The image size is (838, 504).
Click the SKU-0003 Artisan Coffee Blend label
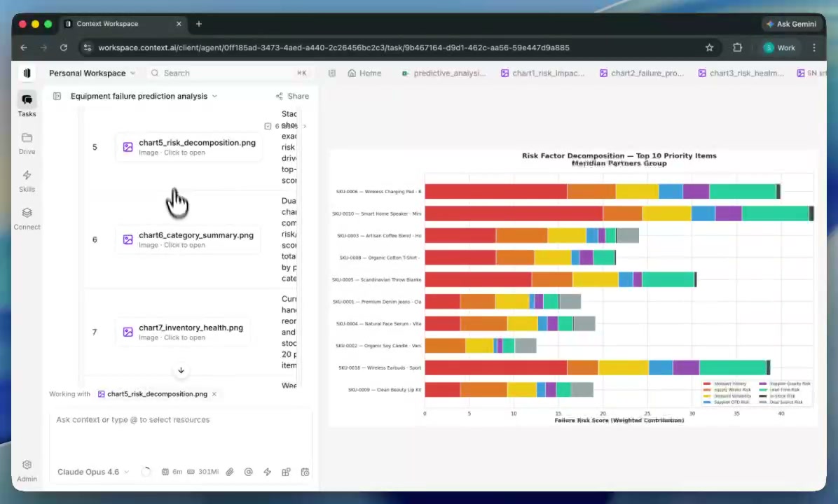pyautogui.click(x=379, y=235)
